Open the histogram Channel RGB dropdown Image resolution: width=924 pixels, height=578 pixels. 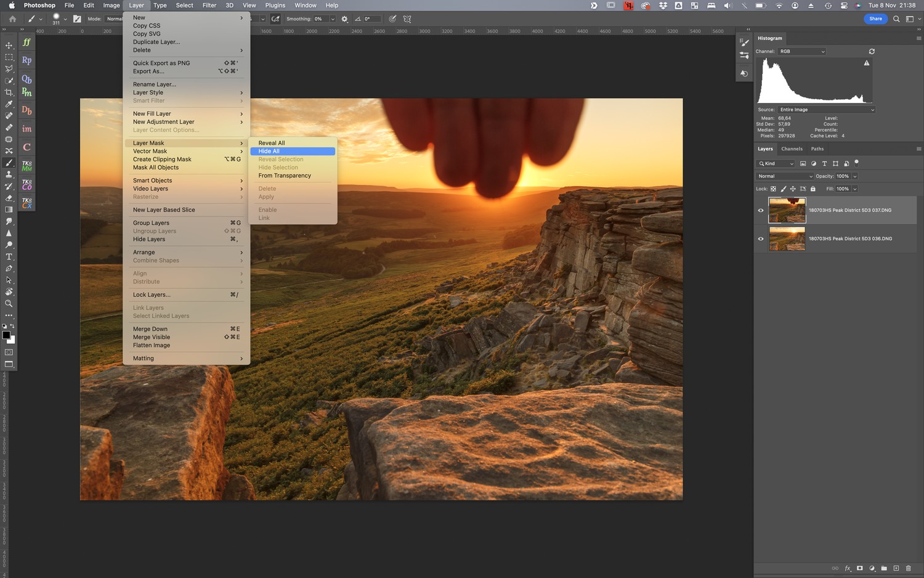click(801, 52)
